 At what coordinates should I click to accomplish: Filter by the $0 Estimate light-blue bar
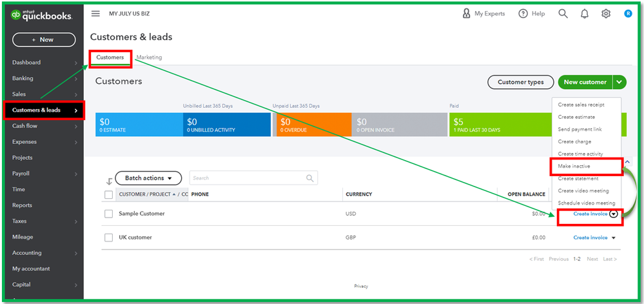139,125
